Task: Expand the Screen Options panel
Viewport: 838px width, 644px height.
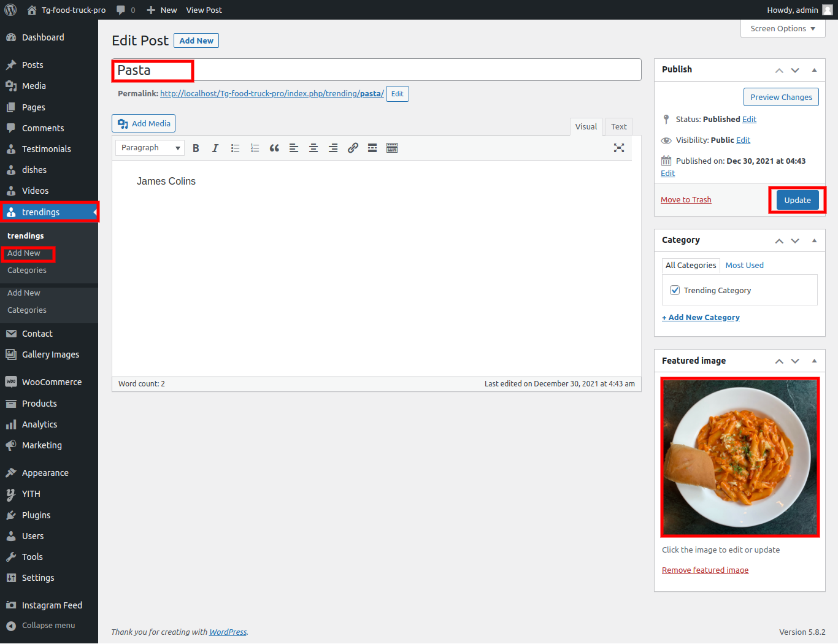Action: point(783,29)
